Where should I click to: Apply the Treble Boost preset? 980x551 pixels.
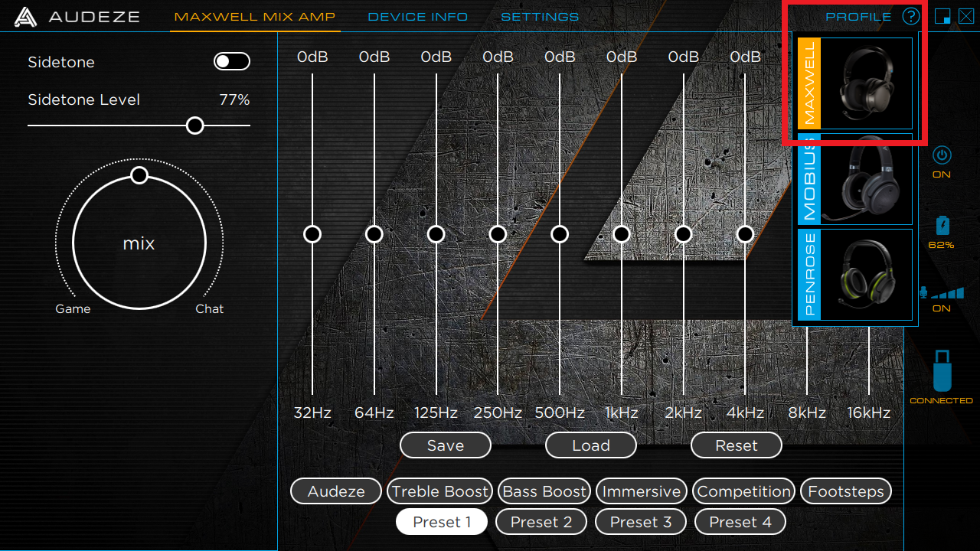[x=440, y=491]
